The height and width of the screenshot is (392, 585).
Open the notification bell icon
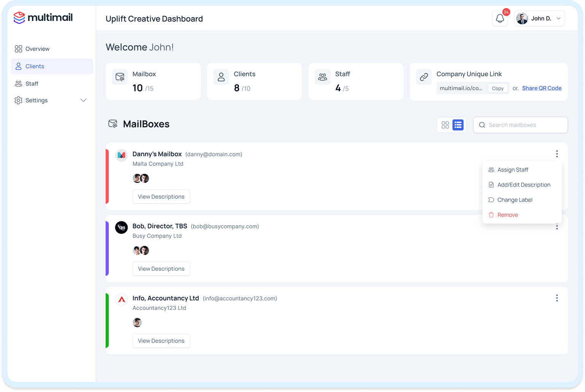pos(500,18)
